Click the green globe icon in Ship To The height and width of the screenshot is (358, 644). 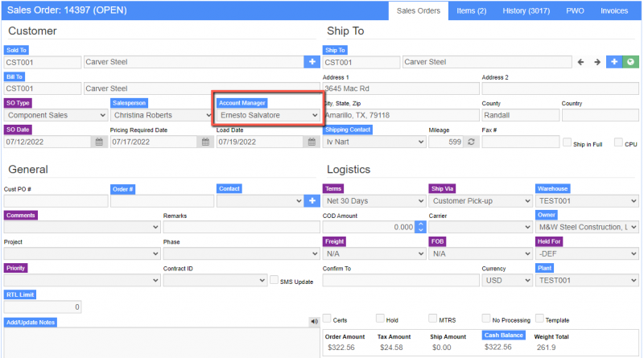point(630,62)
